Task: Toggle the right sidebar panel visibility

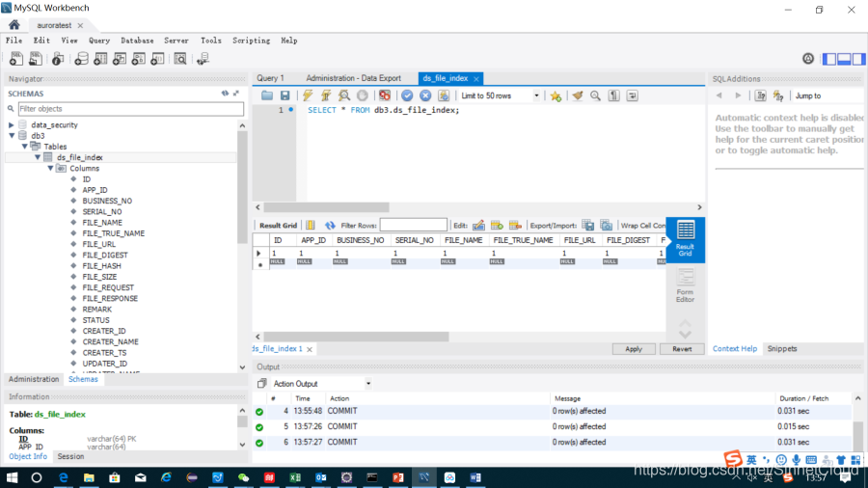Action: point(858,59)
